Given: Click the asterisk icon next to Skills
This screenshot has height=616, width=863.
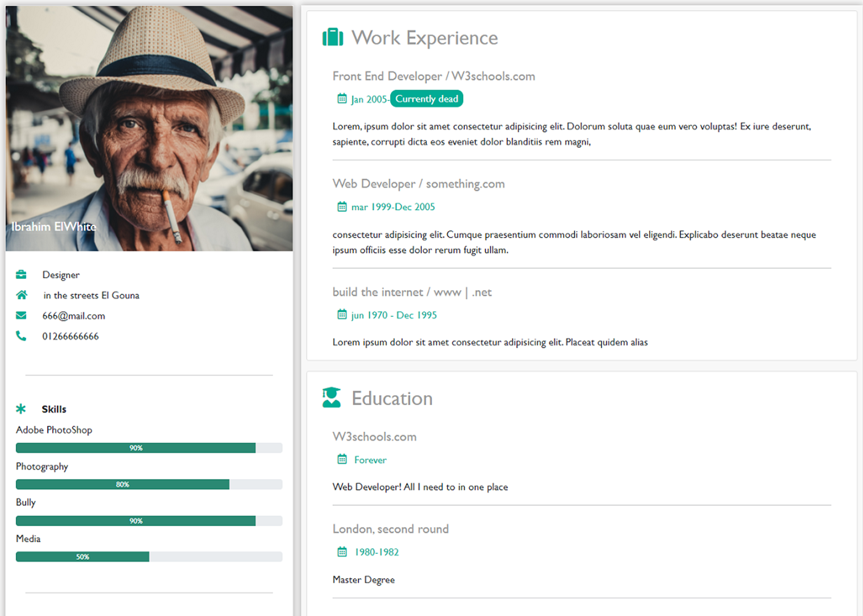Looking at the screenshot, I should tap(21, 409).
